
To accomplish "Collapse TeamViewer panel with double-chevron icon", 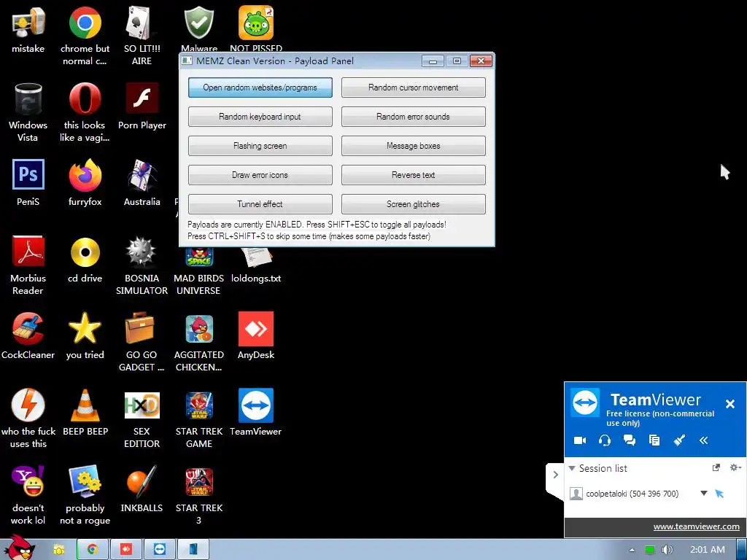I will click(x=704, y=440).
